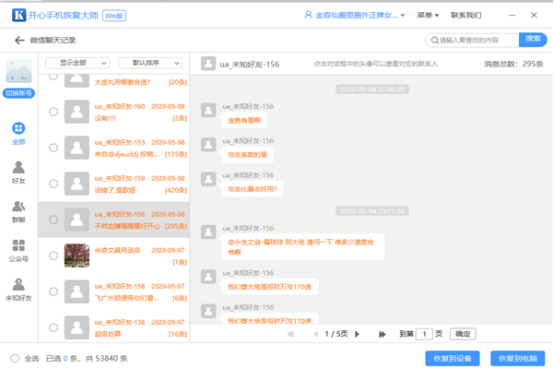The height and width of the screenshot is (369, 554).
Task: Expand the 显示全部 filter dropdown
Action: (77, 63)
